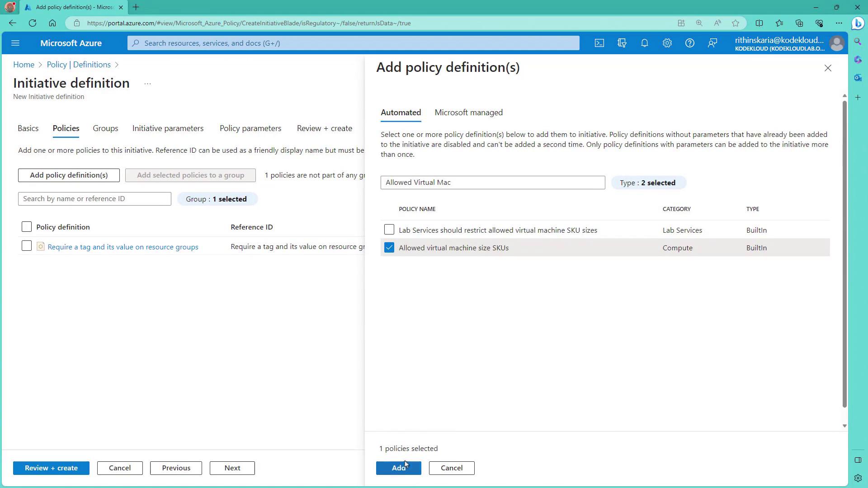Check the Require a tag policy row

coord(27,246)
